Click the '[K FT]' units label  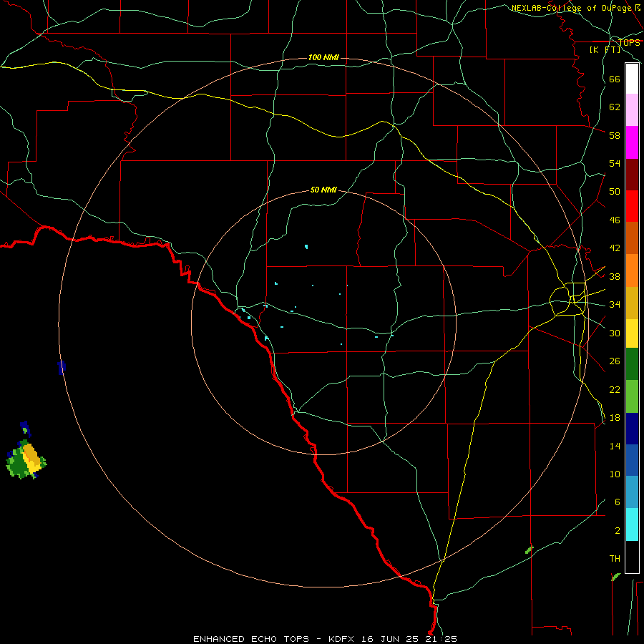point(605,50)
